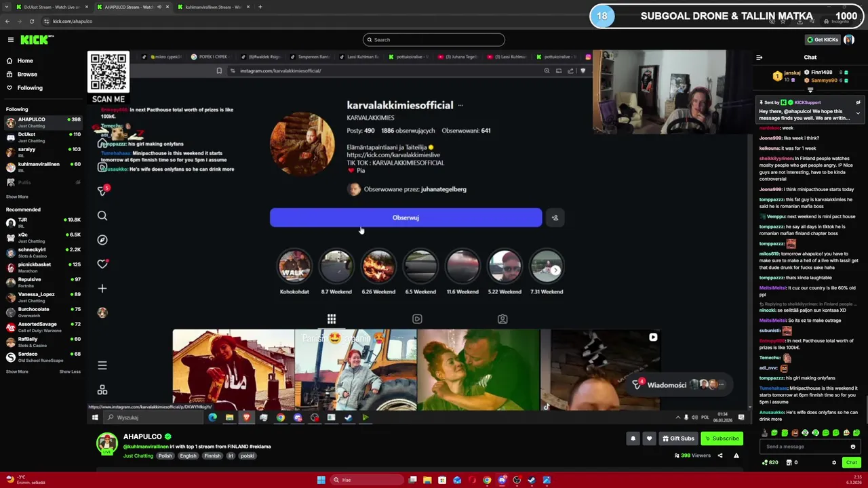Click the kick.com/ahapulco address bar
The width and height of the screenshot is (868, 488).
point(73,22)
